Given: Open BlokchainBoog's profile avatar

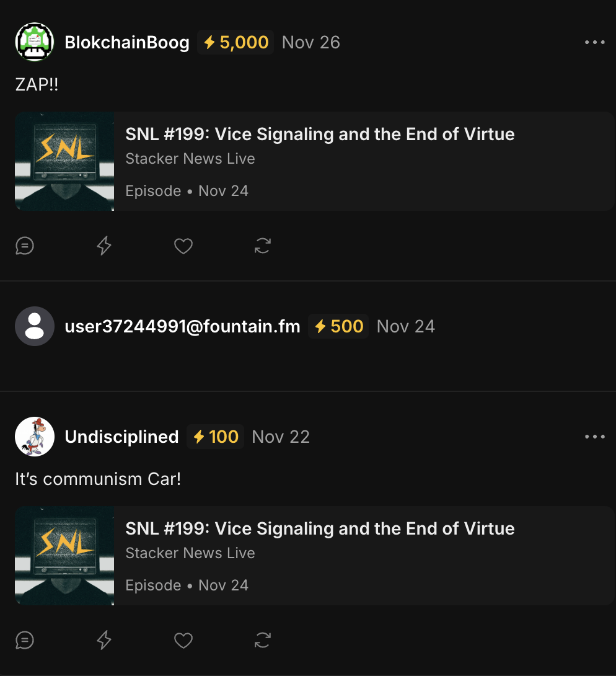Looking at the screenshot, I should tap(35, 42).
